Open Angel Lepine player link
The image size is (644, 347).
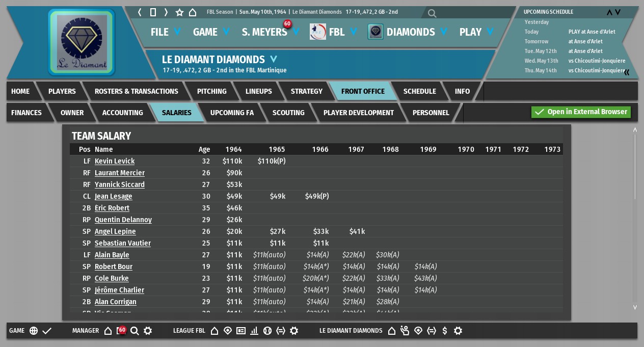coord(115,231)
